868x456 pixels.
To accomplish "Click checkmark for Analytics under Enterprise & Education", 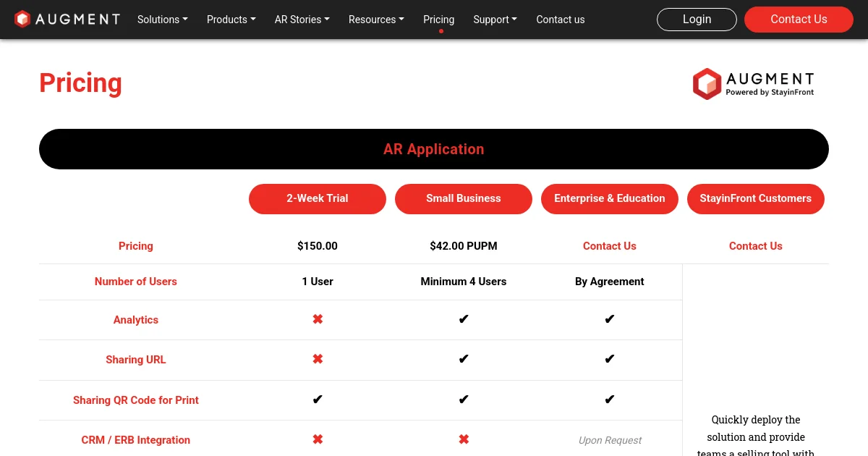I will coord(610,319).
